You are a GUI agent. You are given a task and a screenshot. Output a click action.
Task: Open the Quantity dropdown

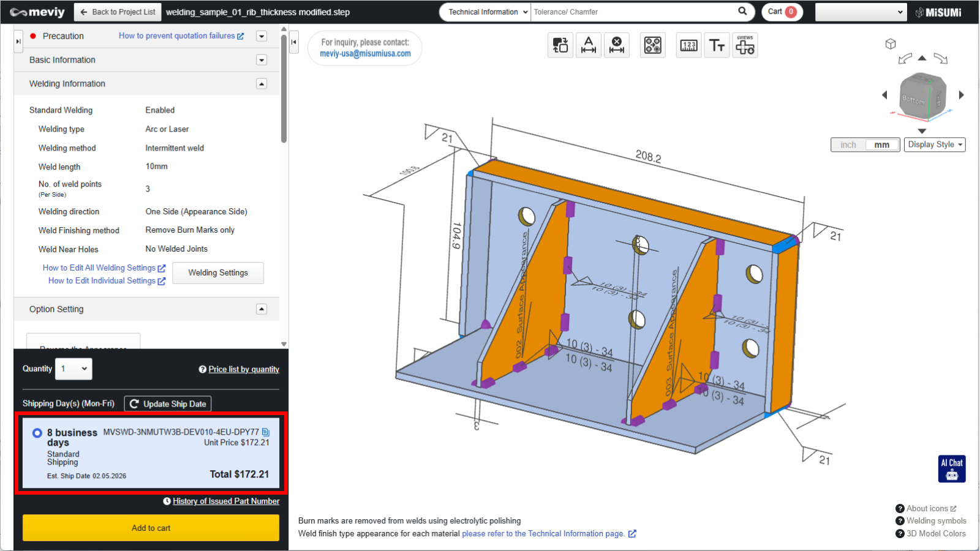point(73,369)
